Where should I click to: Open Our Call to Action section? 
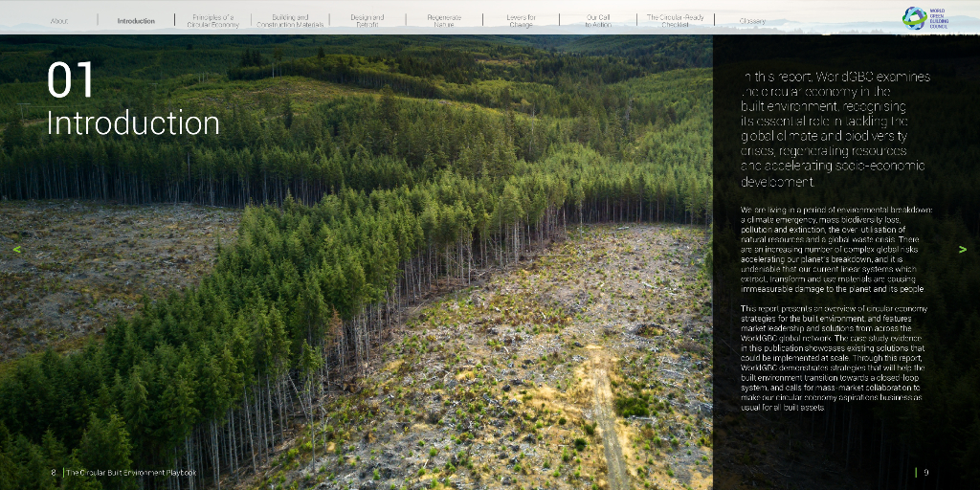[597, 21]
